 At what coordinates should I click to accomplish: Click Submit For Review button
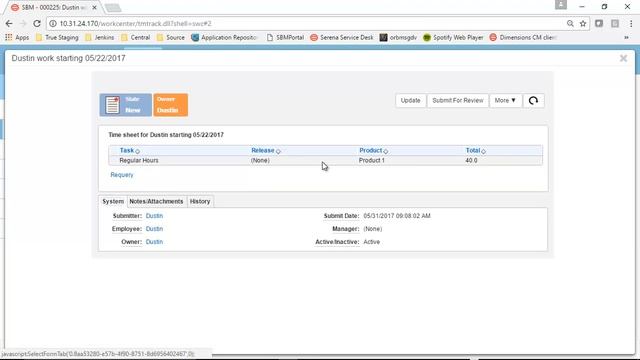pyautogui.click(x=458, y=100)
